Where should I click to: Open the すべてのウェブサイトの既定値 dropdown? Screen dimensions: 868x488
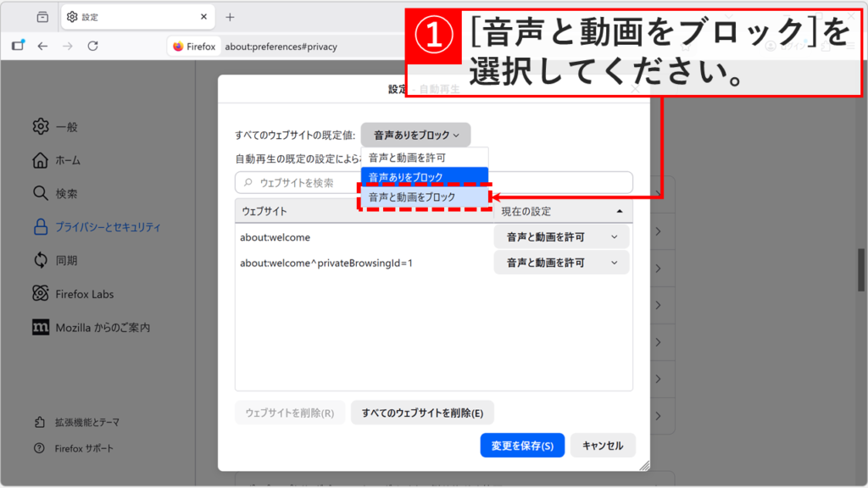[x=415, y=134]
